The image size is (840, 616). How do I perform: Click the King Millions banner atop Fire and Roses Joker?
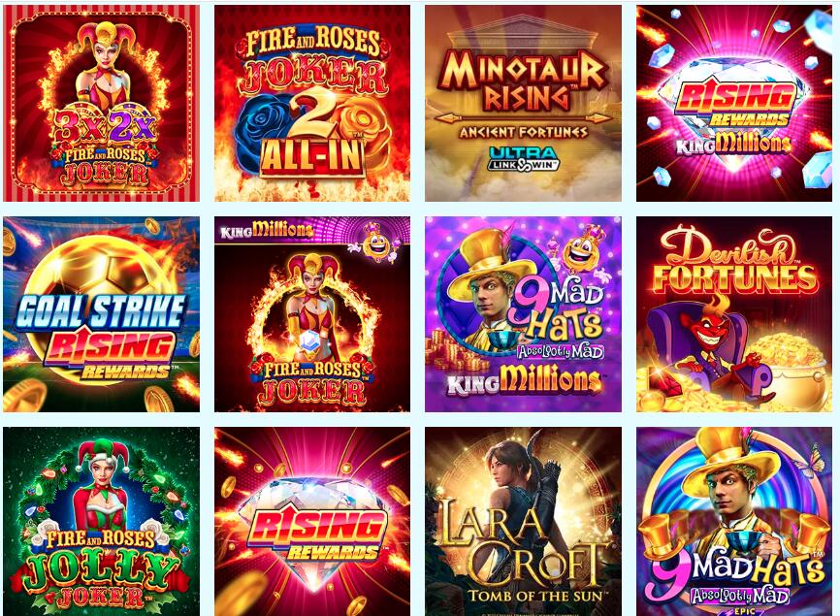click(x=266, y=231)
